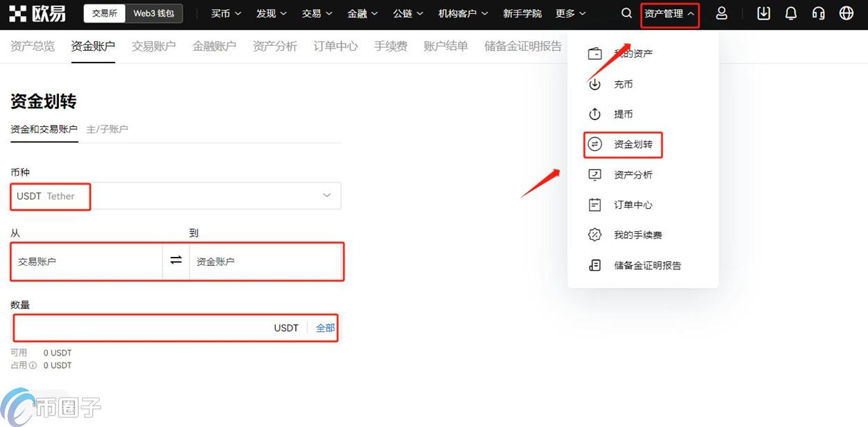Change language with the globe icon

(x=846, y=13)
